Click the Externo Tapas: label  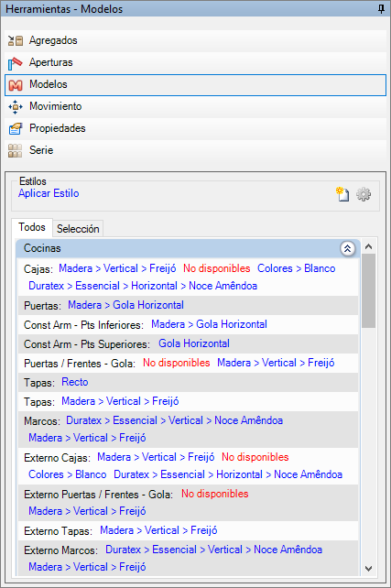coord(58,531)
